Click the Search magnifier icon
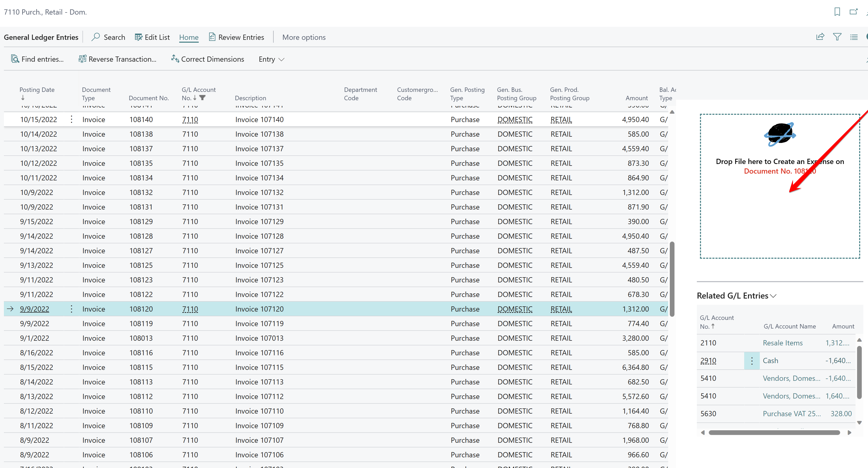The height and width of the screenshot is (468, 868). (96, 37)
